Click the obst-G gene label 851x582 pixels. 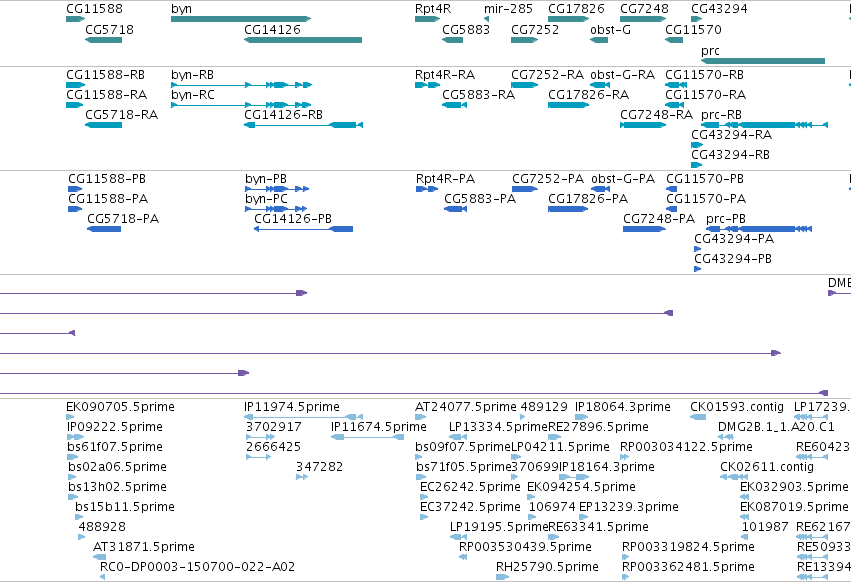click(611, 29)
